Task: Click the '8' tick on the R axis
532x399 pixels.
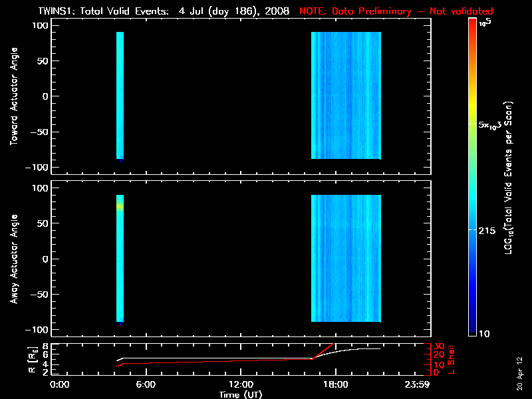Action: (45, 346)
